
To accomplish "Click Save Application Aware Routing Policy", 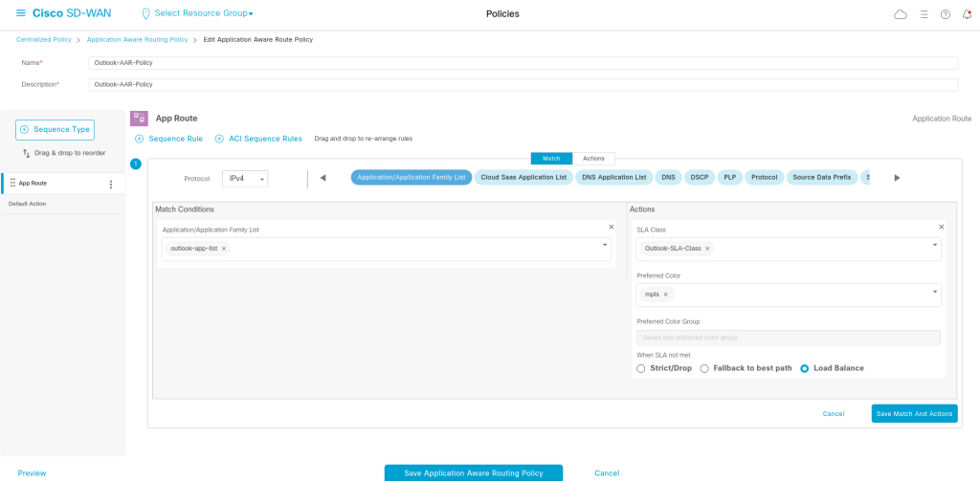I will [473, 473].
